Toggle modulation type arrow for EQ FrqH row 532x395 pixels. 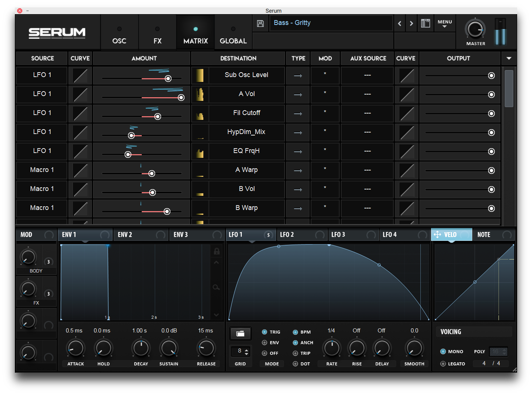pos(298,152)
